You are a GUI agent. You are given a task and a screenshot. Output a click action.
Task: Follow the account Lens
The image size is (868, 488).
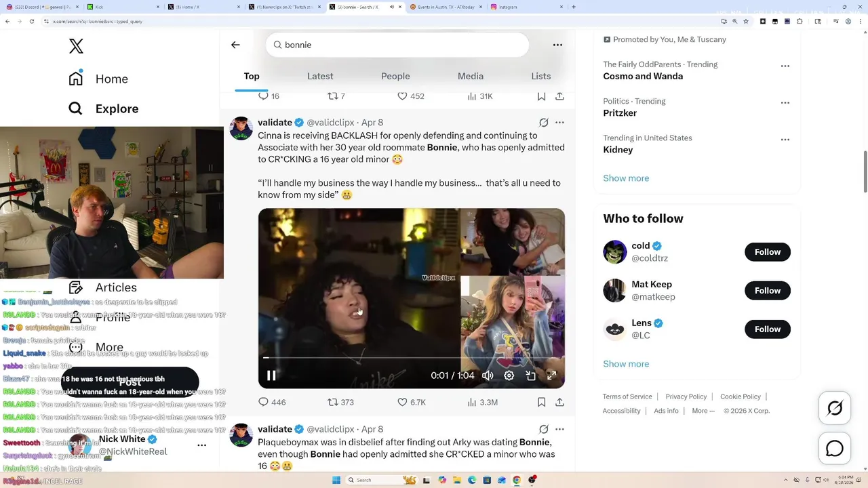pyautogui.click(x=768, y=329)
